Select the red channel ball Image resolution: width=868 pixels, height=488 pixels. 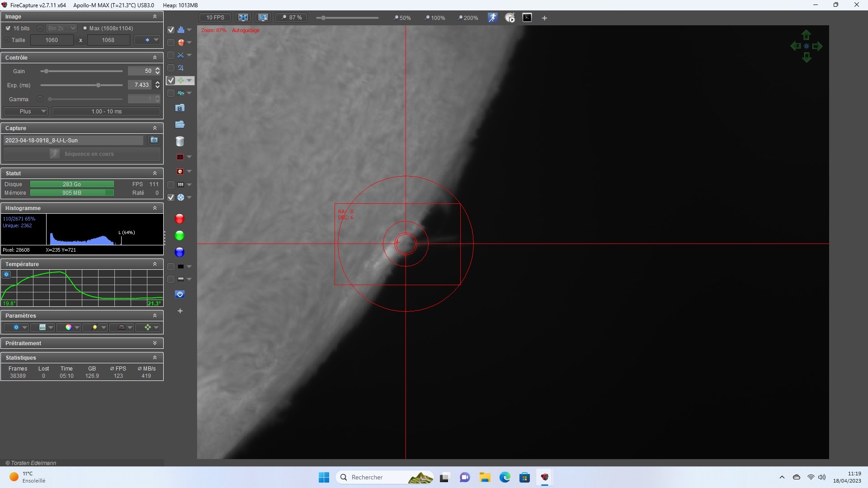[x=179, y=219]
